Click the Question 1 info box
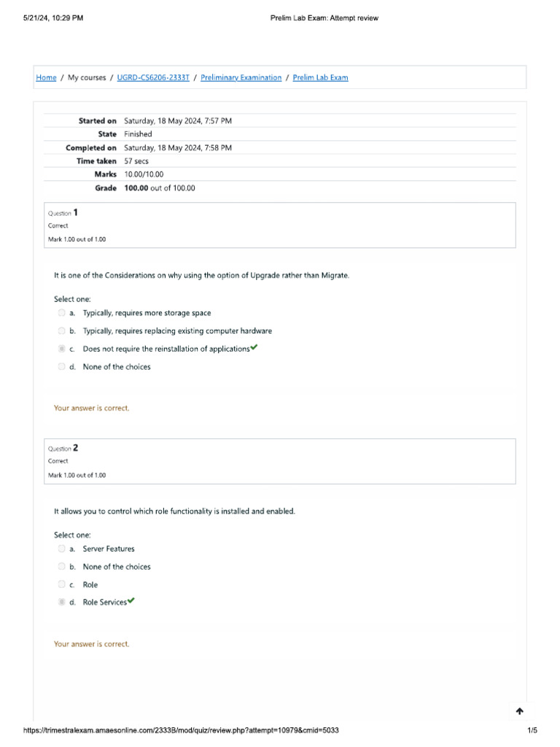560x747 pixels. click(281, 225)
